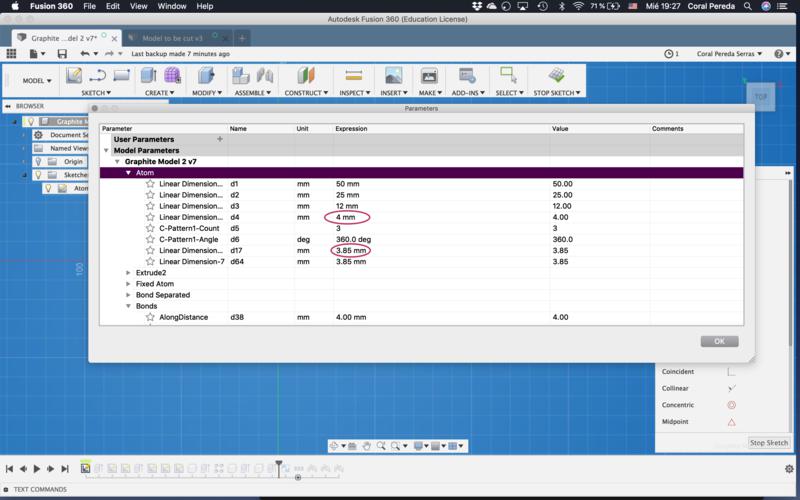Click the Save disk icon
Image resolution: width=800 pixels, height=500 pixels.
click(x=62, y=54)
